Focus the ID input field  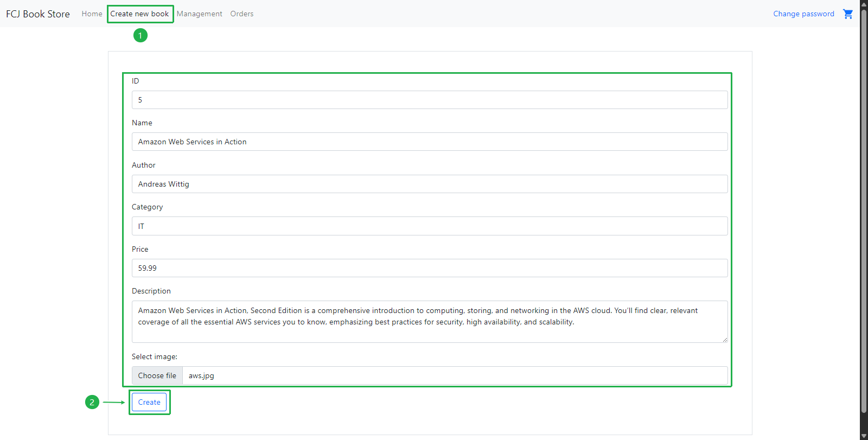coord(430,100)
